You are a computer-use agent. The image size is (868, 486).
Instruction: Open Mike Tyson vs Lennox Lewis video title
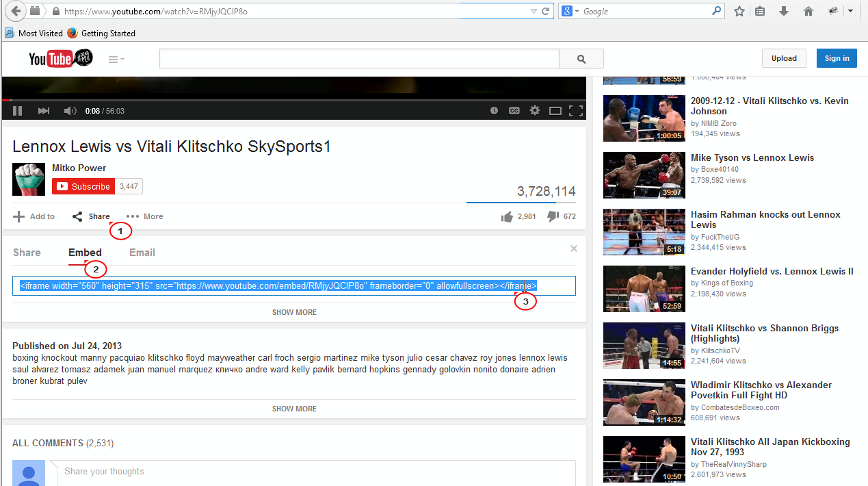click(752, 157)
